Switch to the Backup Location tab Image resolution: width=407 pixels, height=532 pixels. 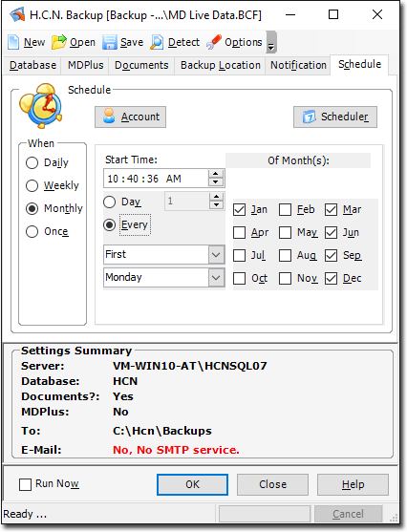coord(221,65)
